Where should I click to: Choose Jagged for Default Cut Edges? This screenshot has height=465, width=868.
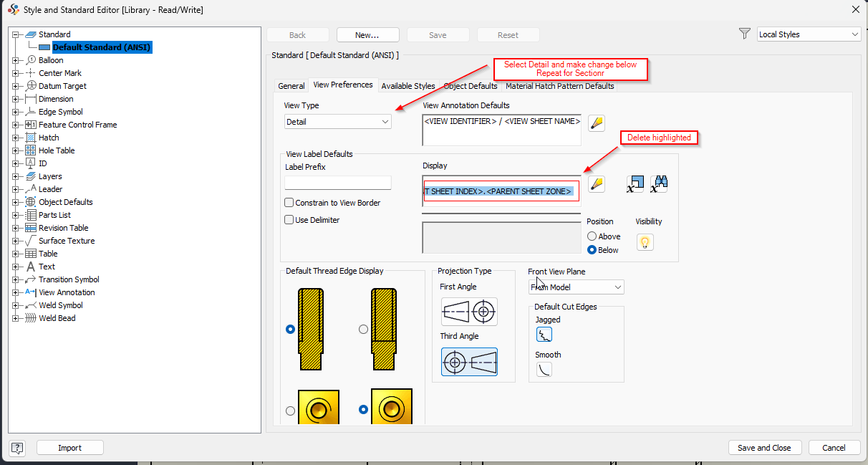tap(544, 334)
